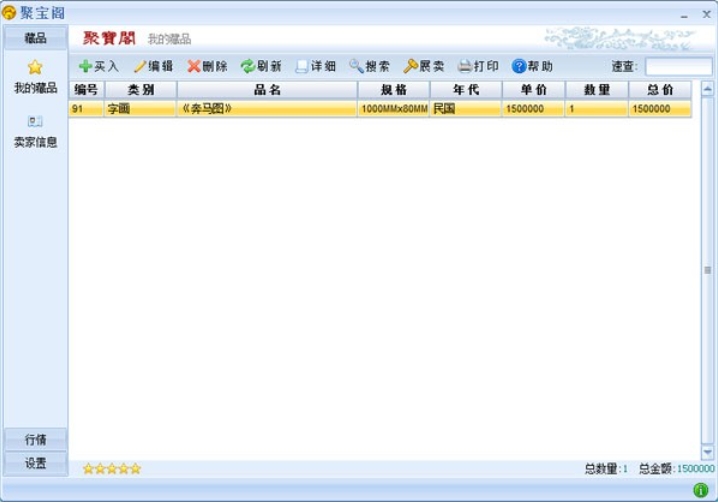Type in the 速查 quick search field
This screenshot has width=718, height=504.
[677, 67]
